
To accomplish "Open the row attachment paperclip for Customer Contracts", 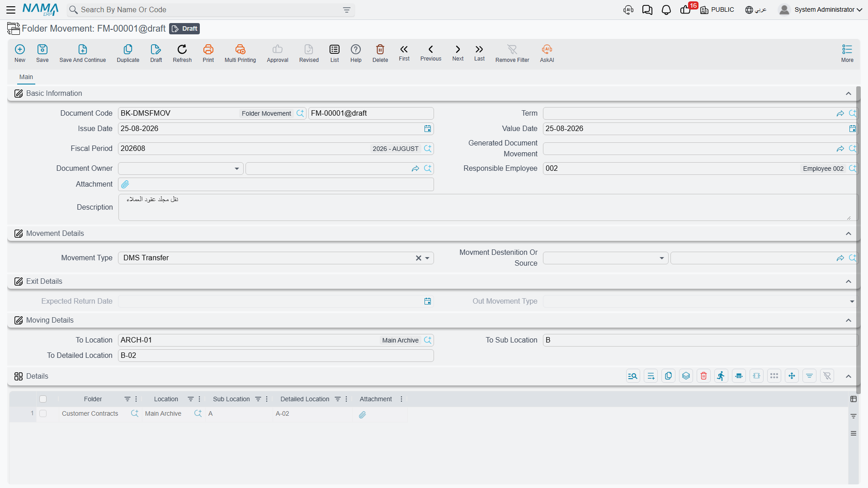I will [362, 415].
